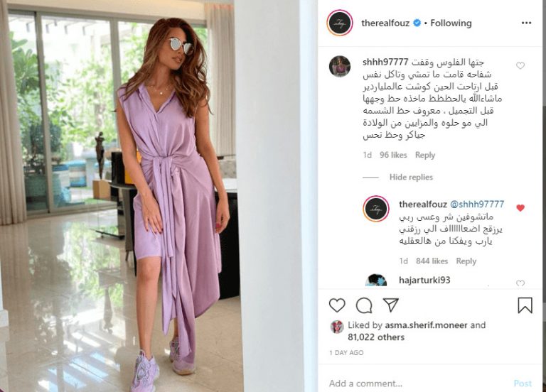Unlike therealfouz's reply with red heart

[520, 207]
